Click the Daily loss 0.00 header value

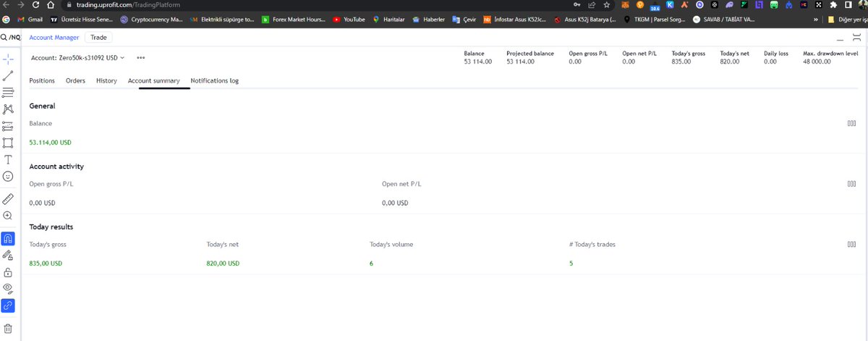coord(770,62)
